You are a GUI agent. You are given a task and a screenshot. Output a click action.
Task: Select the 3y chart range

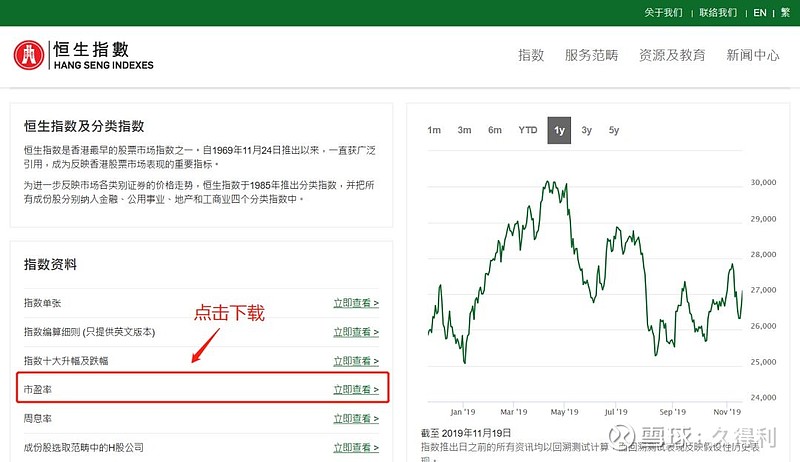[x=586, y=130]
